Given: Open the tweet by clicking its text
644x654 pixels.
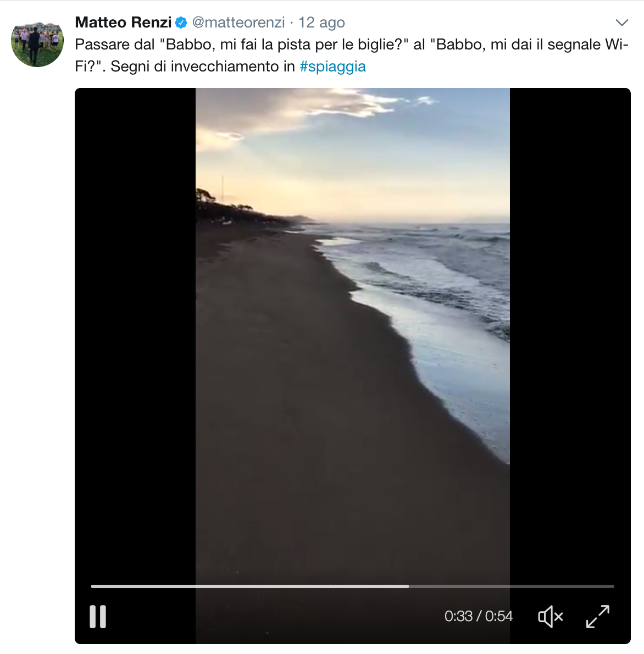Looking at the screenshot, I should pyautogui.click(x=351, y=56).
